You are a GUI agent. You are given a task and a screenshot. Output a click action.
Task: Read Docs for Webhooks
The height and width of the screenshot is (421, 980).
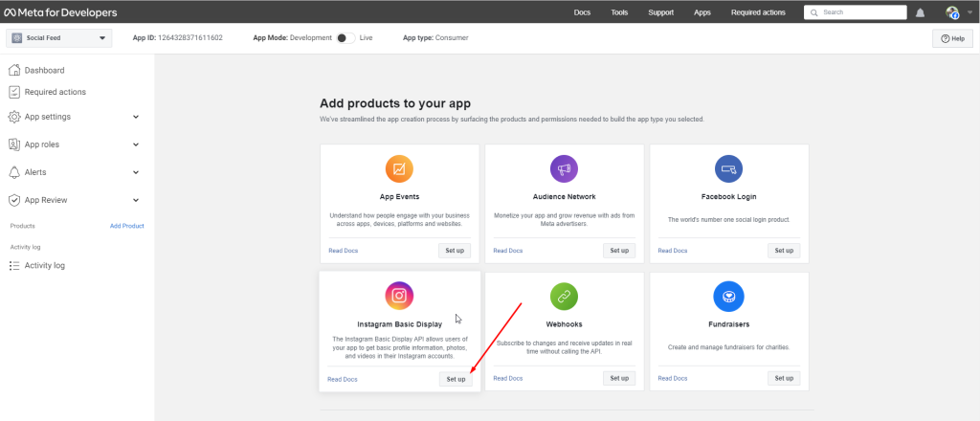[x=507, y=378]
